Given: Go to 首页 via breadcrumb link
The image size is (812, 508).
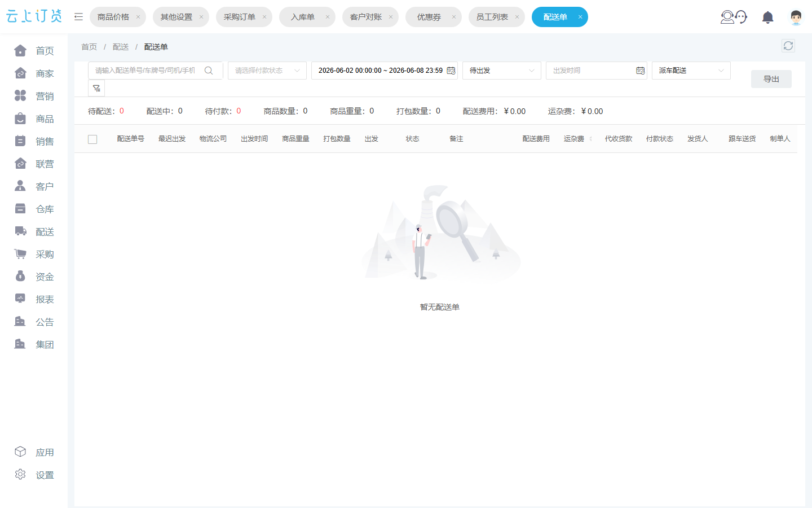Looking at the screenshot, I should point(89,47).
